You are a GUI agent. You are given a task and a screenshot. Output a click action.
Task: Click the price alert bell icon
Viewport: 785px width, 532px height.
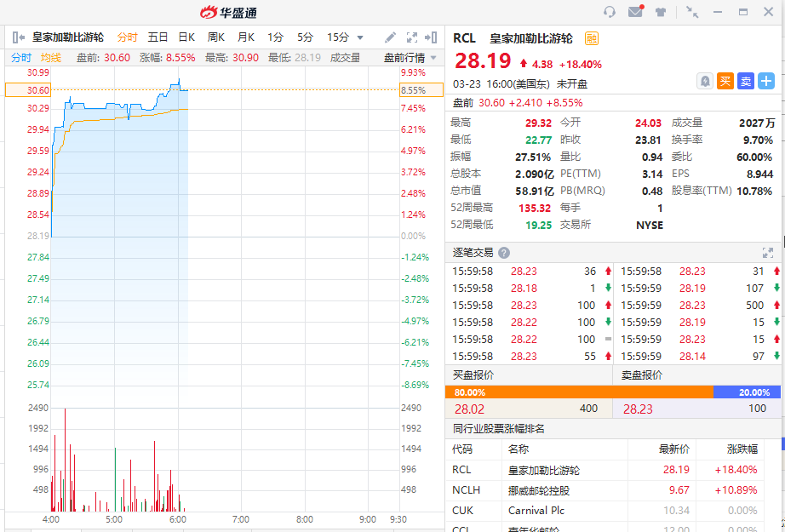(705, 81)
